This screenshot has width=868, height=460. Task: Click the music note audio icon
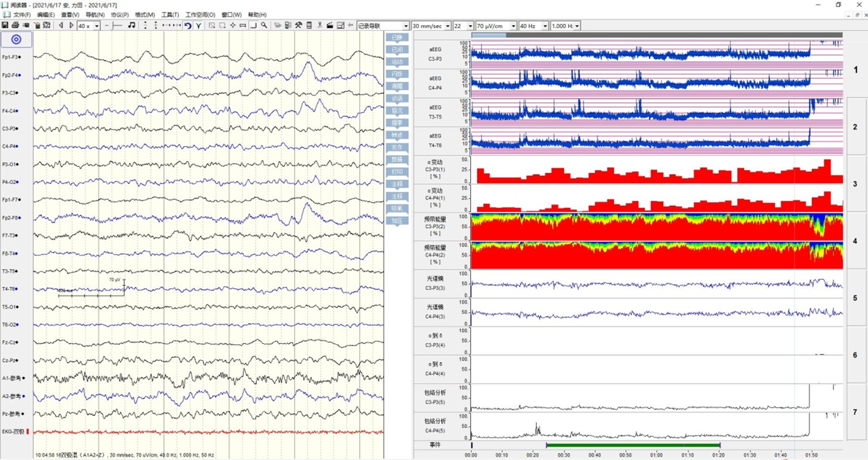(131, 26)
